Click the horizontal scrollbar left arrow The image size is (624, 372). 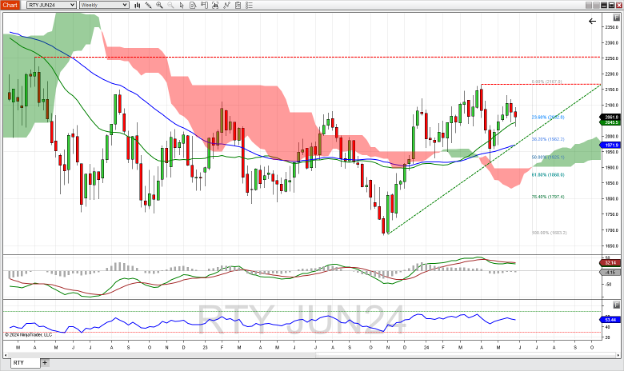6,355
